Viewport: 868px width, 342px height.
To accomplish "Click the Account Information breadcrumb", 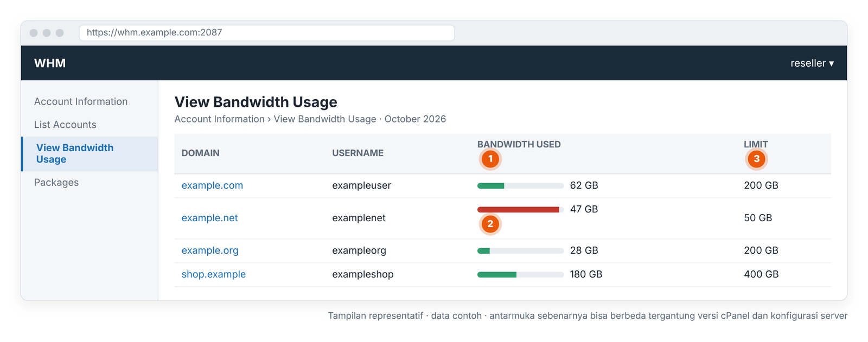I will point(220,119).
